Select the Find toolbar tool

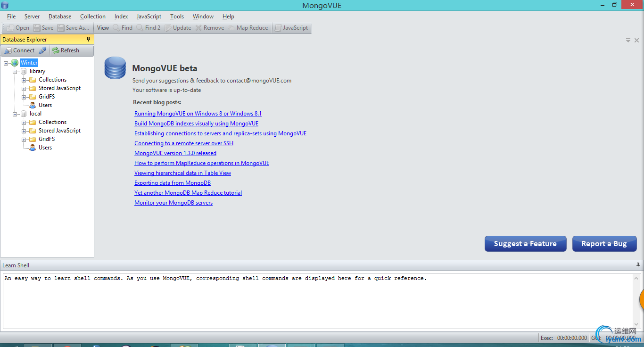(123, 28)
